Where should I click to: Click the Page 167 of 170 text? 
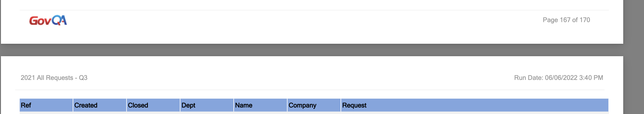click(566, 20)
